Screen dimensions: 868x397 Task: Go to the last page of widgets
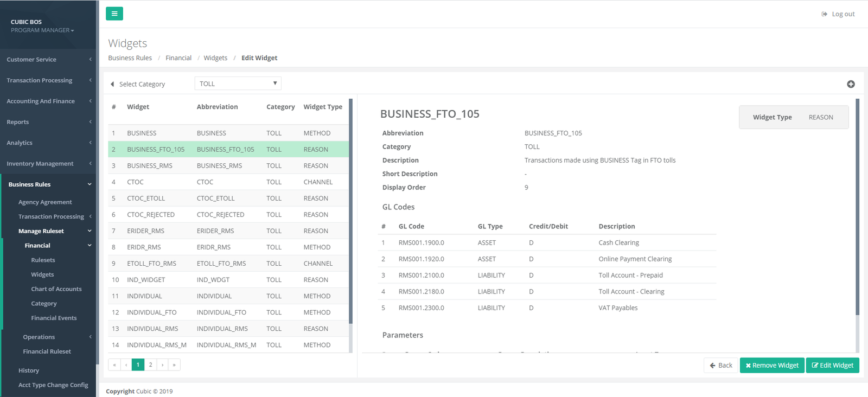[x=174, y=365]
